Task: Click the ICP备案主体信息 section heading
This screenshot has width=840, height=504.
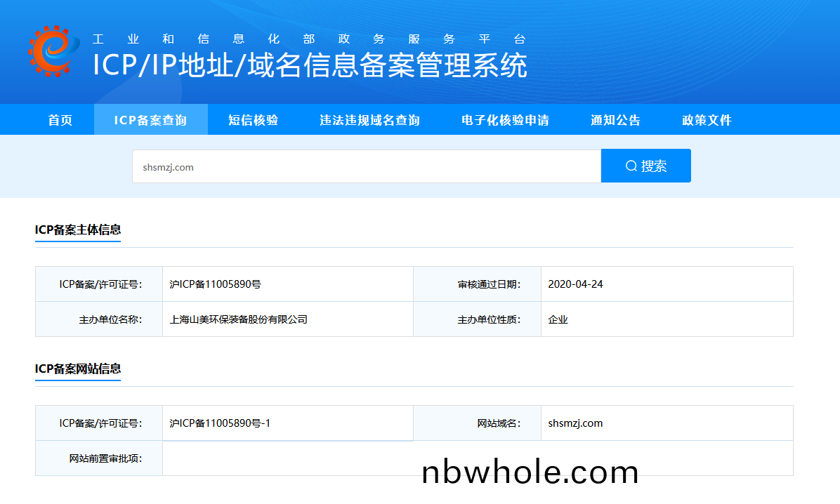Action: coord(78,230)
